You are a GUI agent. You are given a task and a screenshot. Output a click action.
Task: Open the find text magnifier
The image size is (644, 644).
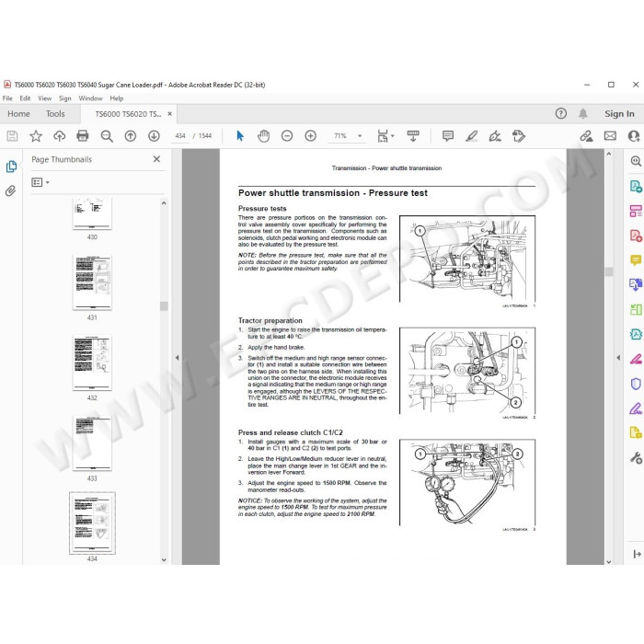point(107,136)
